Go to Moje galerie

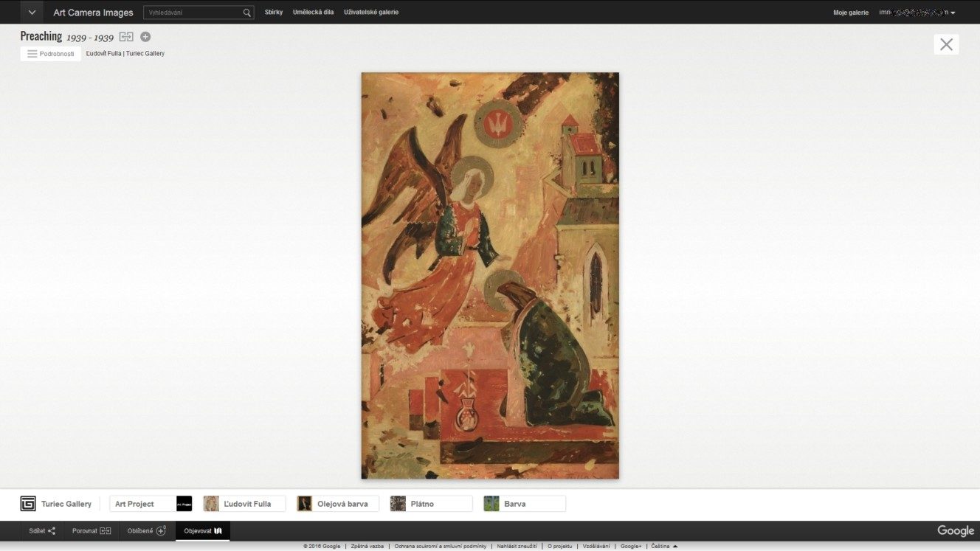pos(851,13)
